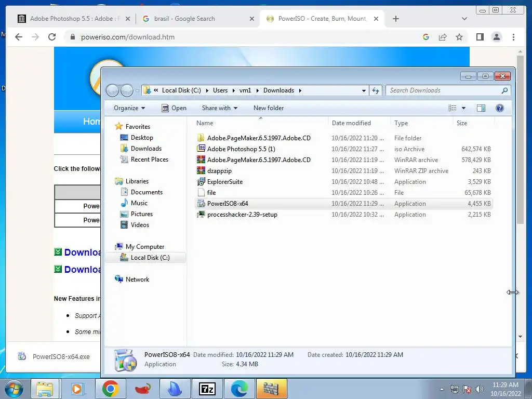Screen dimensions: 532x399
Task: Open Recent Places in Favorites
Action: [144, 159]
